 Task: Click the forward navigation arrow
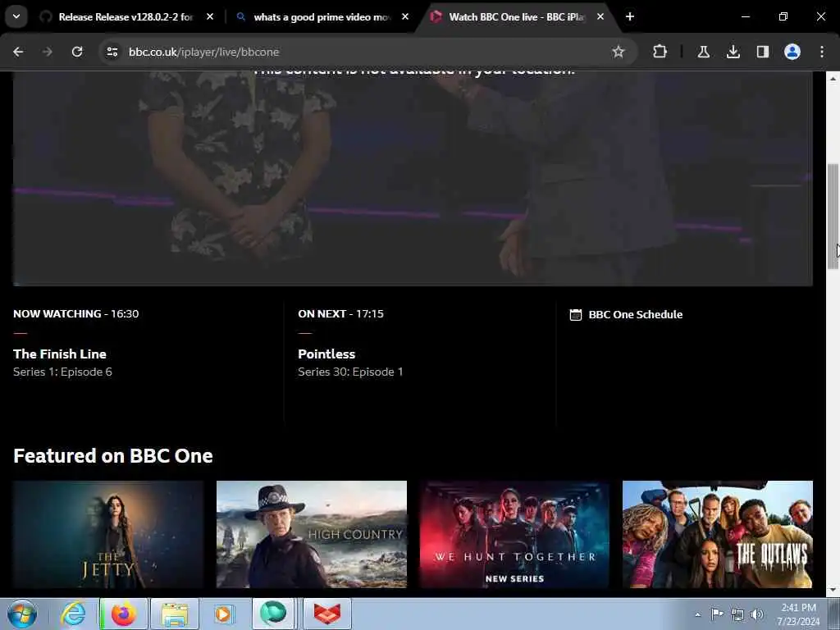pos(48,52)
